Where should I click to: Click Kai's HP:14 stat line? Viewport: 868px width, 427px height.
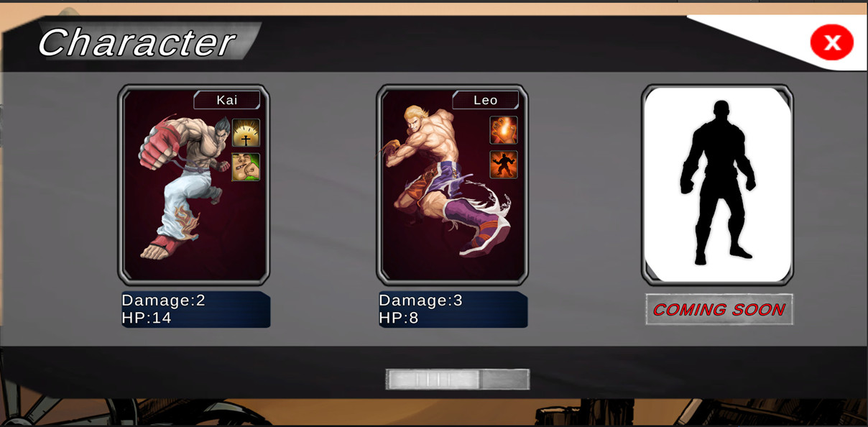coord(147,318)
